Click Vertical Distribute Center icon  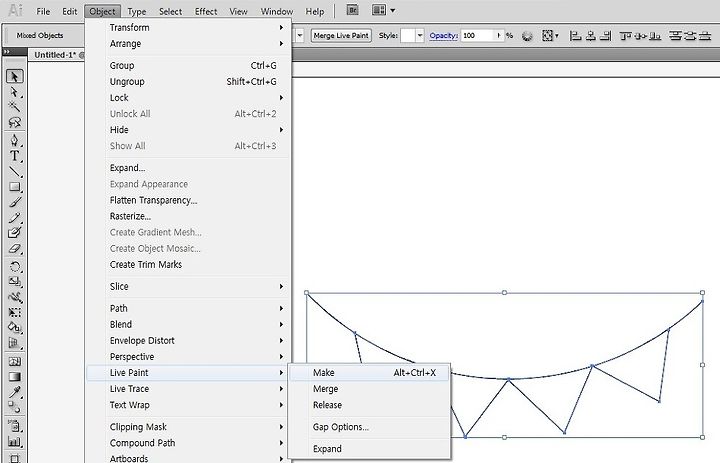690,35
